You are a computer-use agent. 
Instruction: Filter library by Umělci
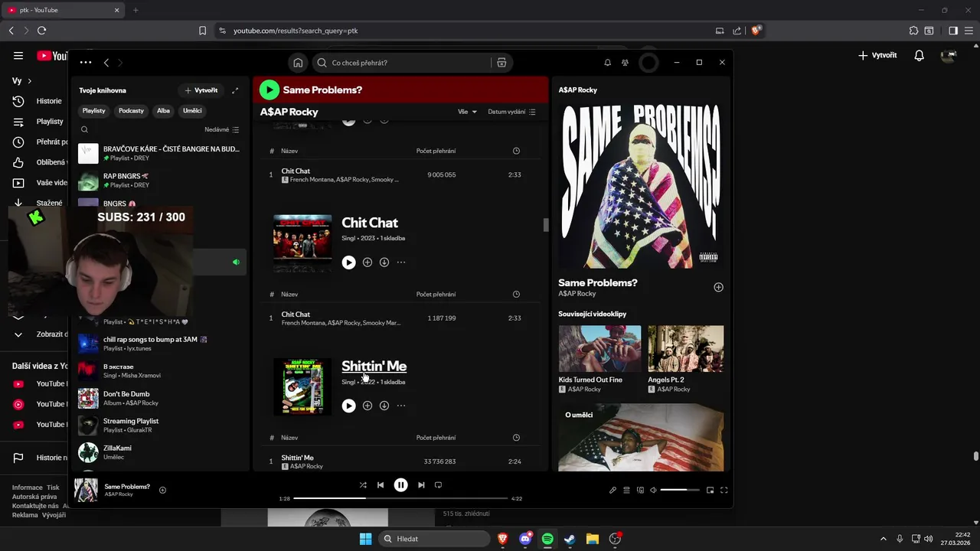point(192,111)
